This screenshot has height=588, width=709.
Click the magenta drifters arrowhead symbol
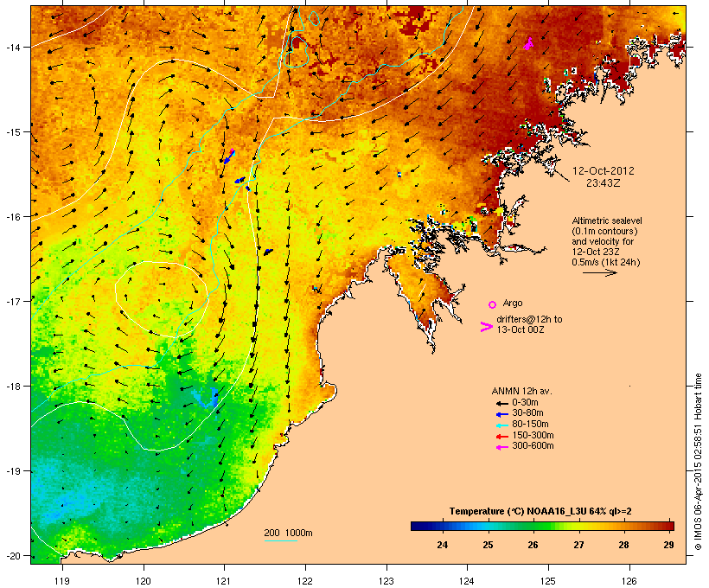[x=487, y=327]
